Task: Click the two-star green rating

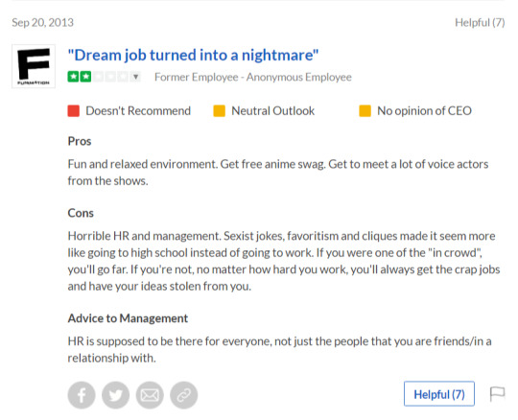Action: 80,77
